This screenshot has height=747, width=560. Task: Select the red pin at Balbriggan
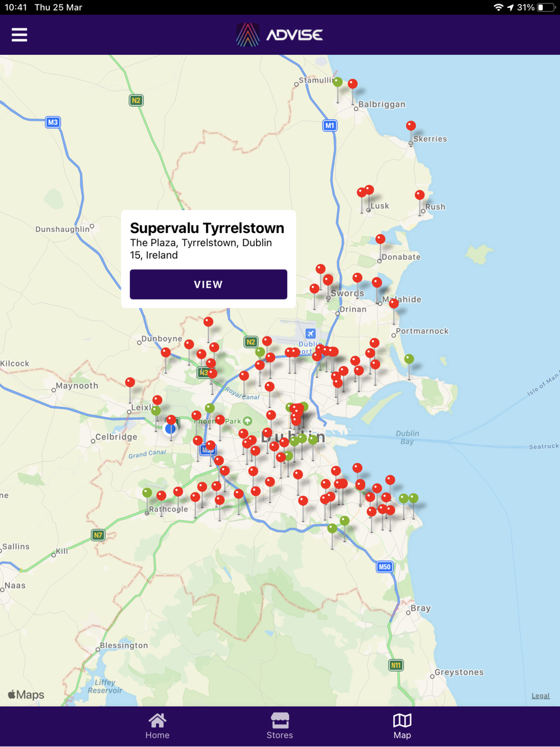pyautogui.click(x=353, y=84)
